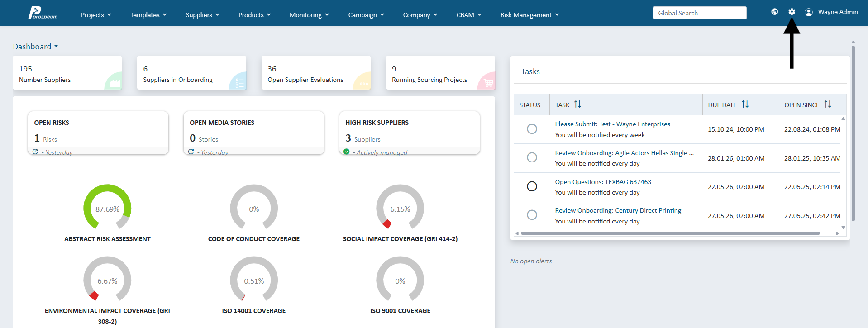The height and width of the screenshot is (328, 868).
Task: Click the Prospeum logo
Action: click(x=43, y=13)
